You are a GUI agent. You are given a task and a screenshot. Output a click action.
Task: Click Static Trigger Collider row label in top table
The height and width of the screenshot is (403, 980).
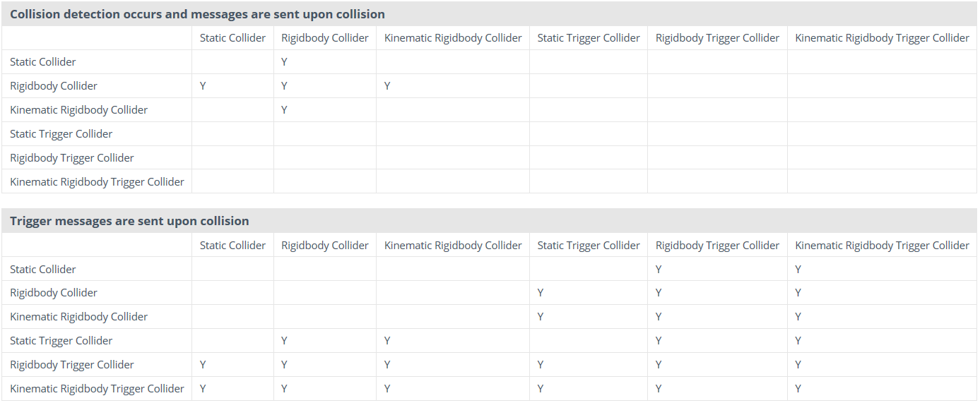(x=61, y=134)
